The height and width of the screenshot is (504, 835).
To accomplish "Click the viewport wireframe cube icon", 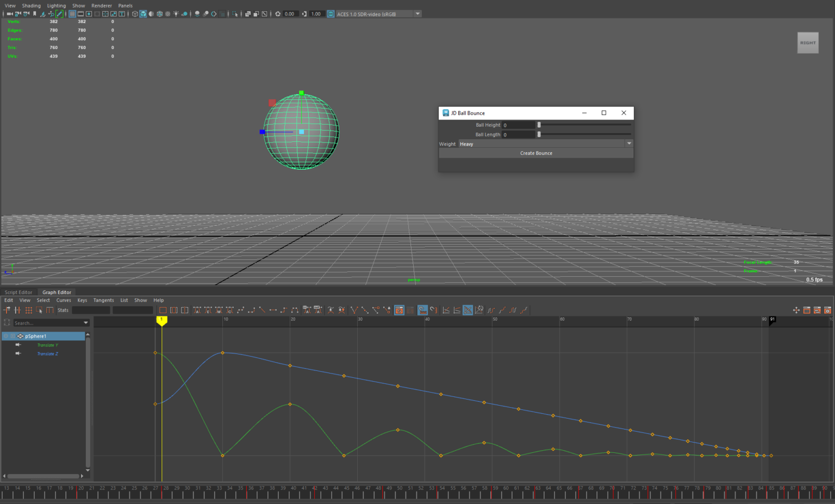I will [135, 14].
